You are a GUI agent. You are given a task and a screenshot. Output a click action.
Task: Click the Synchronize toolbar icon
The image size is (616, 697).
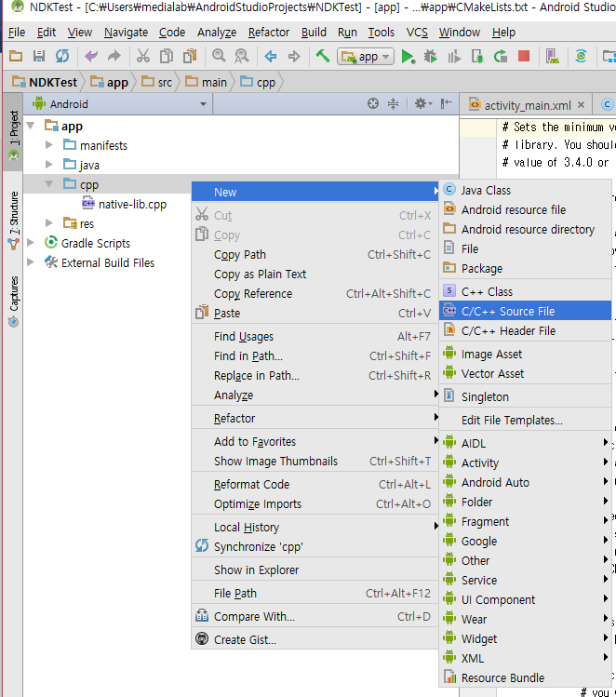pyautogui.click(x=62, y=56)
